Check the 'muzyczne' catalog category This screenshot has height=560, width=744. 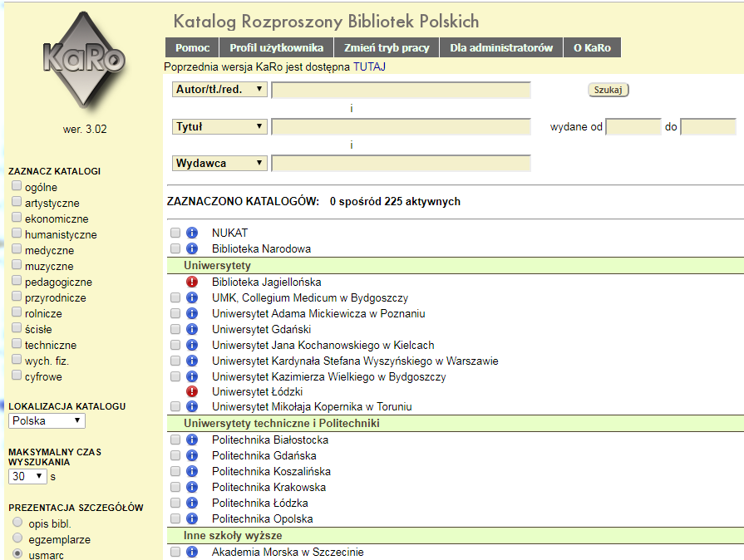[x=17, y=264]
